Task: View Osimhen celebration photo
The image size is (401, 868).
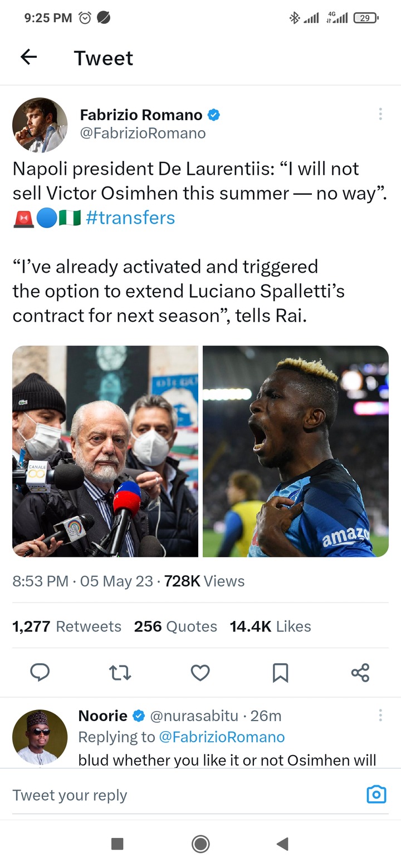Action: click(x=296, y=451)
